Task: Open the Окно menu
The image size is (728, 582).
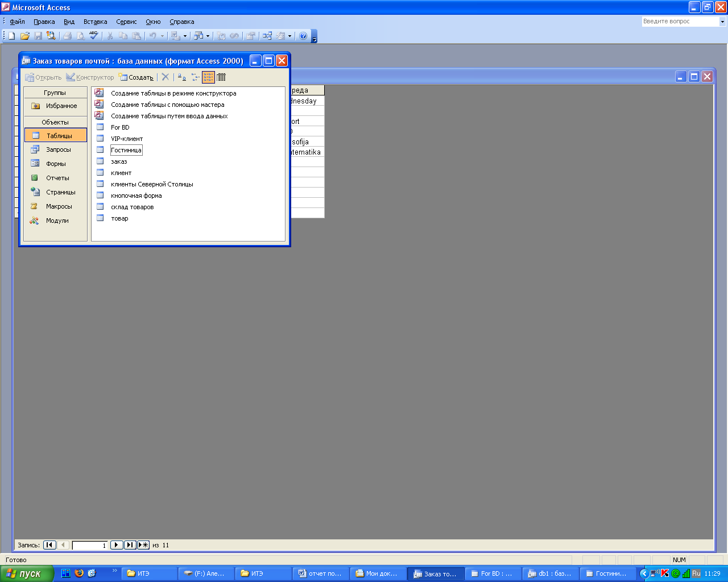Action: [153, 22]
